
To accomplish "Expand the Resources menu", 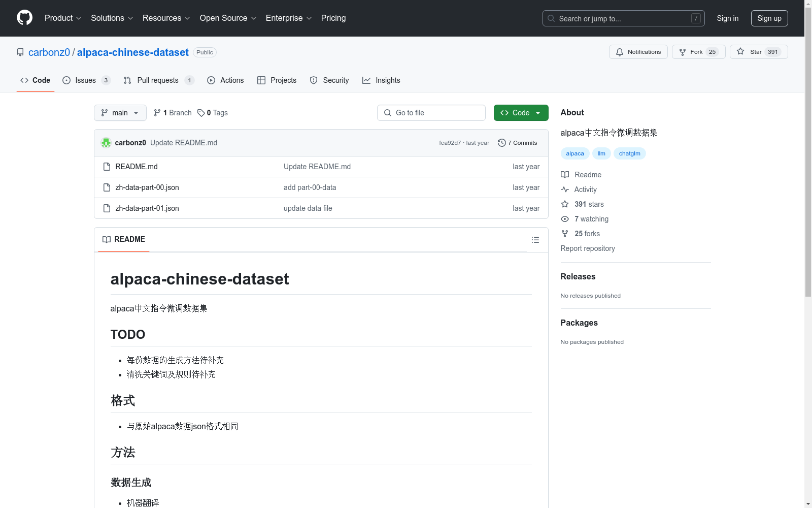I will coord(166,18).
